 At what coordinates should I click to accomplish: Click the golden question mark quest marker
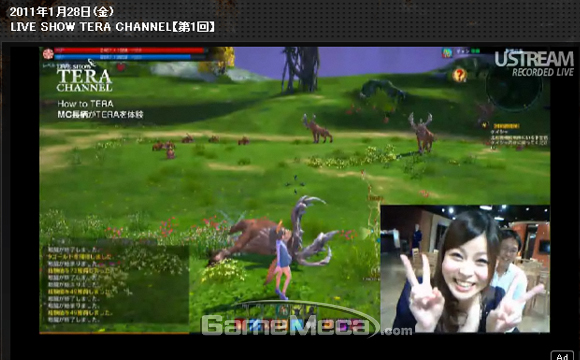(459, 75)
